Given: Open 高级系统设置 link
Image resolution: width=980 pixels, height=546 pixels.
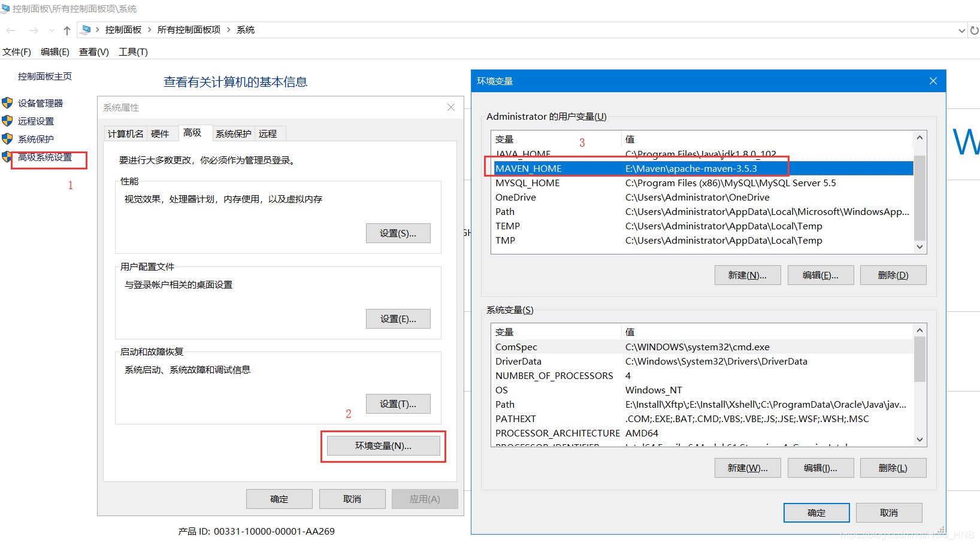Looking at the screenshot, I should pyautogui.click(x=45, y=157).
